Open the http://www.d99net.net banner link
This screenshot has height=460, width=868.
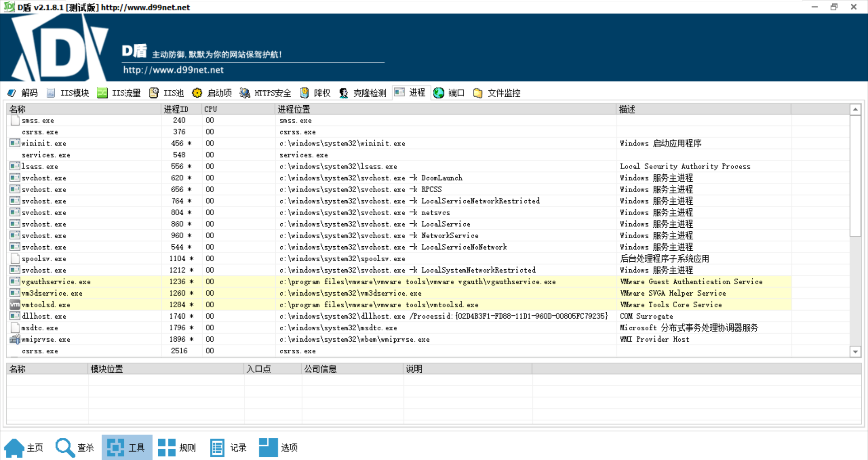tap(173, 70)
